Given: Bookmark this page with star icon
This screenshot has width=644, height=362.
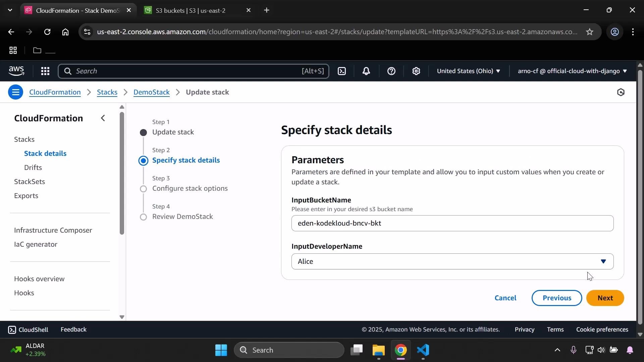Looking at the screenshot, I should click(590, 32).
